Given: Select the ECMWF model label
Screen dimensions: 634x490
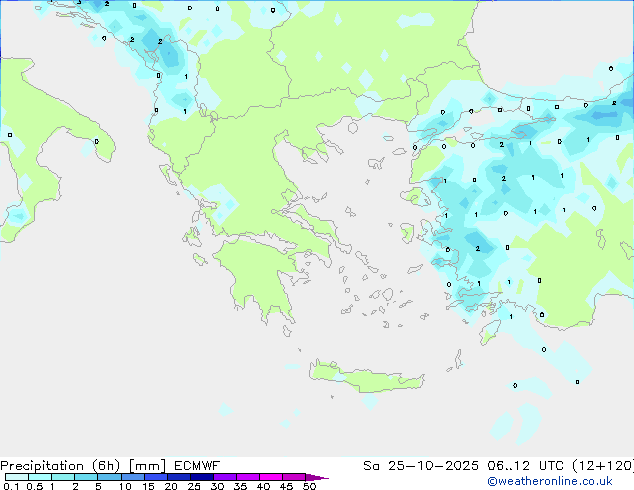Looking at the screenshot, I should pos(196,466).
